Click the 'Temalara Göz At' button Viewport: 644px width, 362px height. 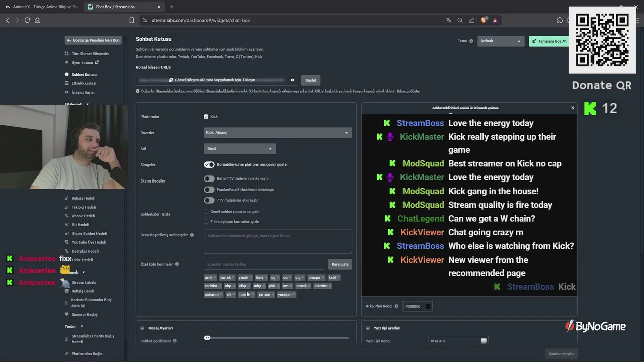pos(549,41)
